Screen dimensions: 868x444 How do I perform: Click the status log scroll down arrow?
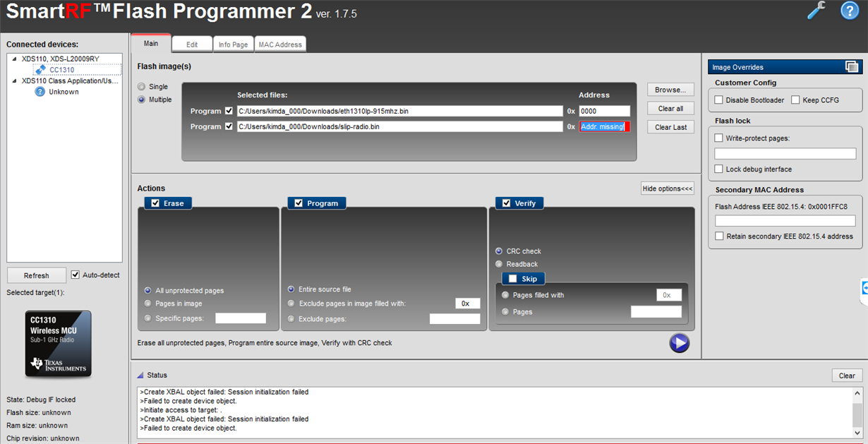[857, 433]
